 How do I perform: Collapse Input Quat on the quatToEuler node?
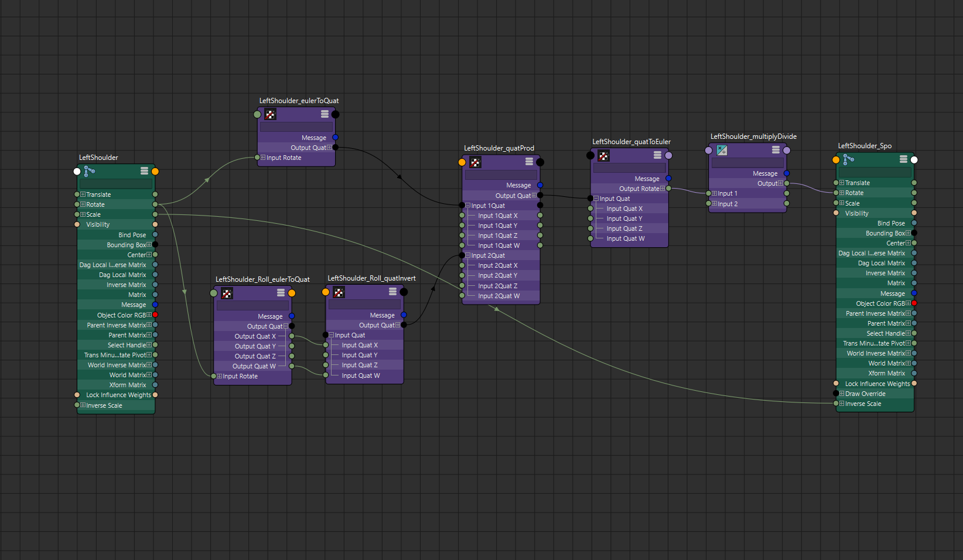coord(596,199)
